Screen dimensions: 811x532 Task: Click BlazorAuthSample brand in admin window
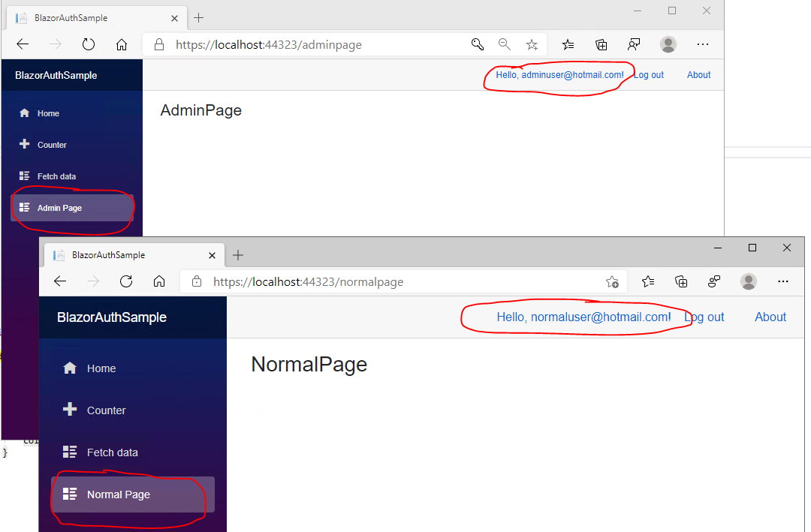[x=56, y=76]
